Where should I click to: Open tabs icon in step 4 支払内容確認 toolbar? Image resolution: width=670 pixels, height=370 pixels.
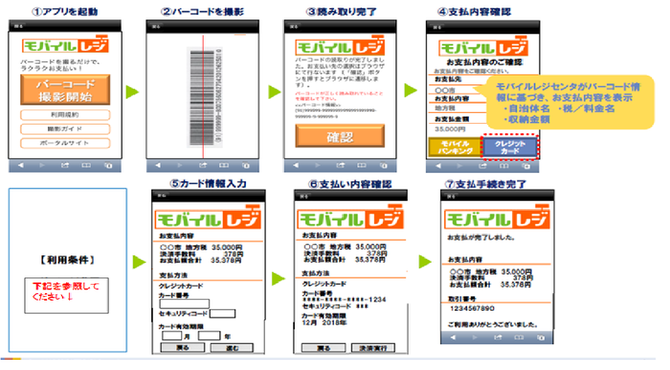pyautogui.click(x=526, y=166)
